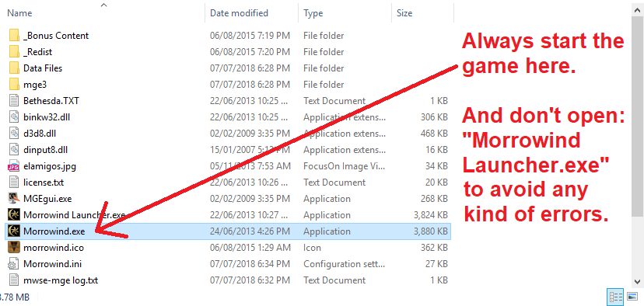Select the file name Morrowind.ini
The height and width of the screenshot is (306, 644).
pyautogui.click(x=52, y=264)
